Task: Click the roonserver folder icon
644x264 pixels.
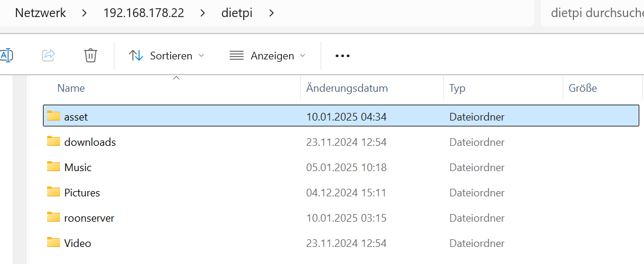Action: [x=54, y=218]
